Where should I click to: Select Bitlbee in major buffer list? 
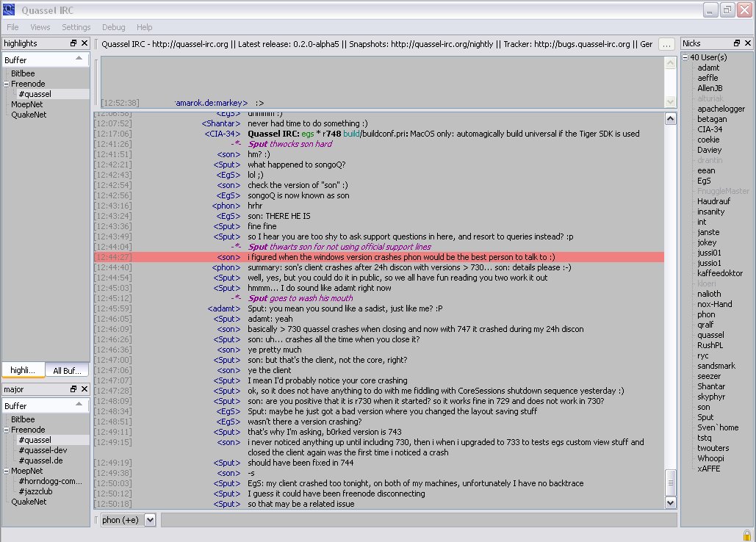(23, 419)
